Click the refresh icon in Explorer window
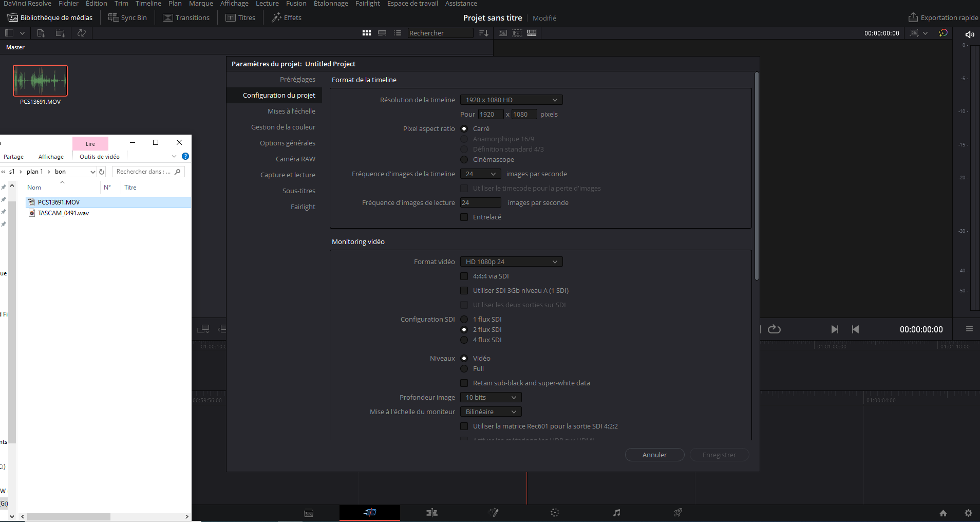 tap(102, 172)
